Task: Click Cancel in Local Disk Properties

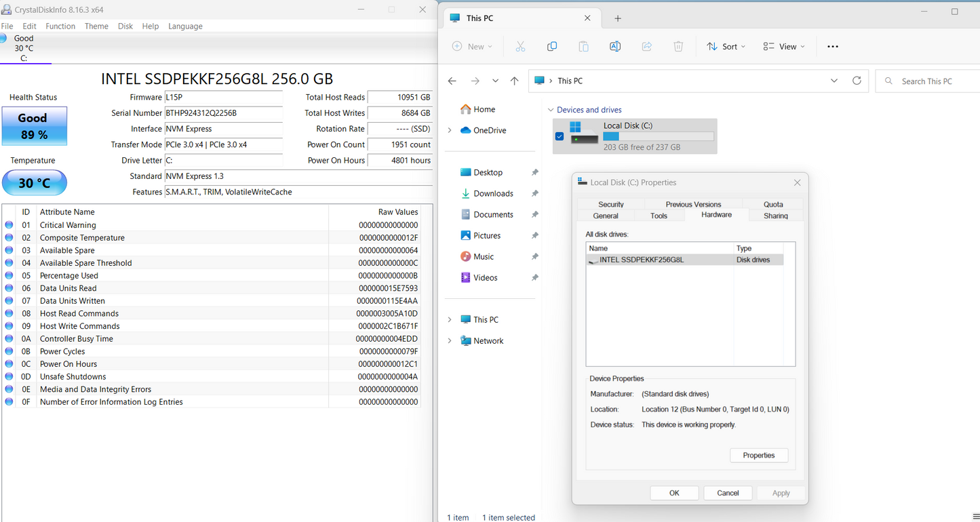Action: pos(728,493)
